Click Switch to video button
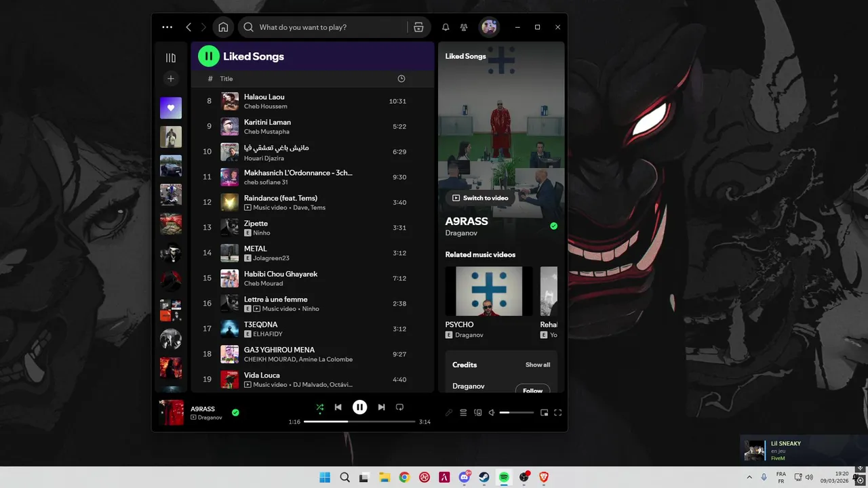 tap(480, 198)
